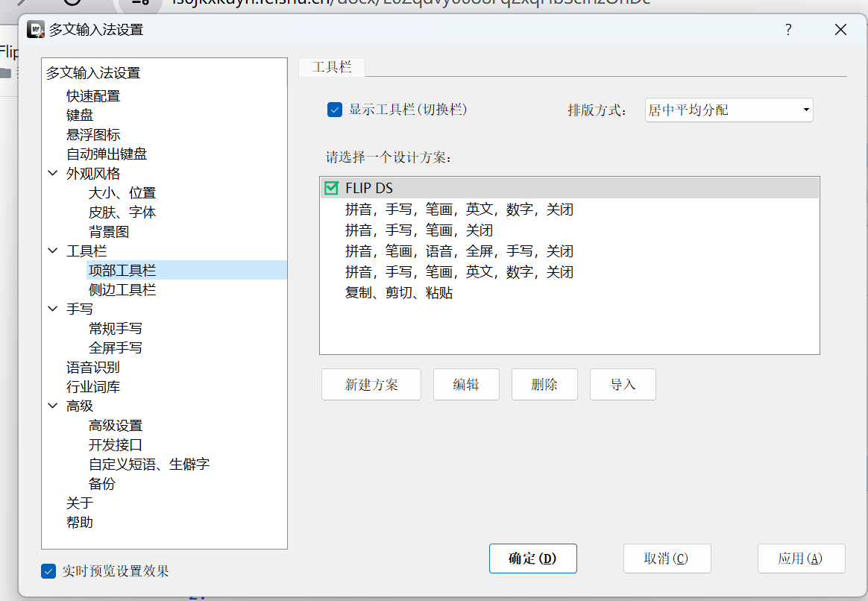Close the 多文输入法设置 dialog
868x601 pixels.
840,29
